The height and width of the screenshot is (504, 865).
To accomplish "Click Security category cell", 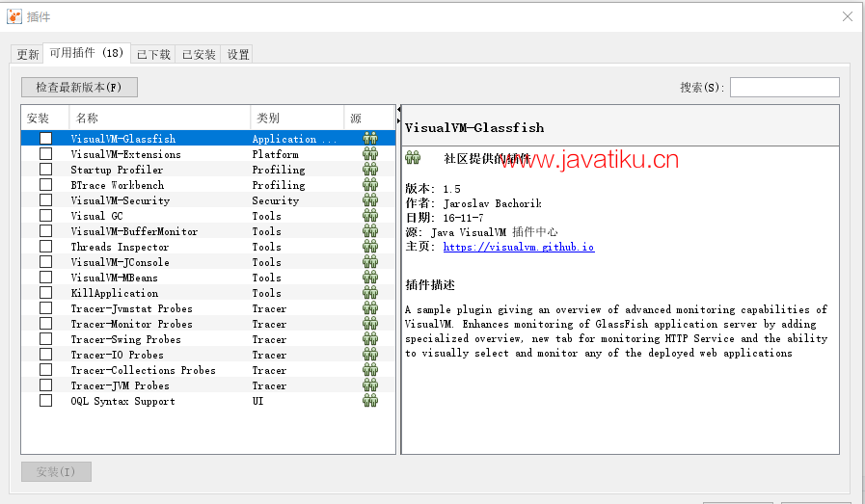I will tap(275, 200).
